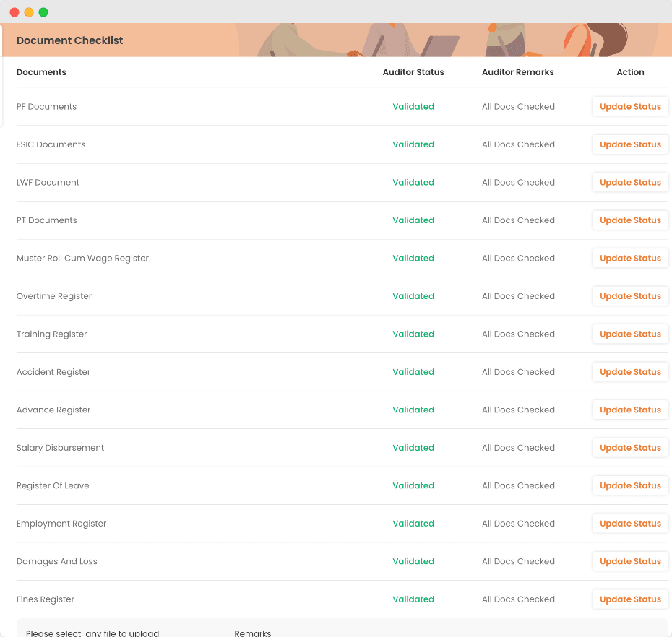
Task: Click Update Status for Accident Register
Action: click(630, 372)
